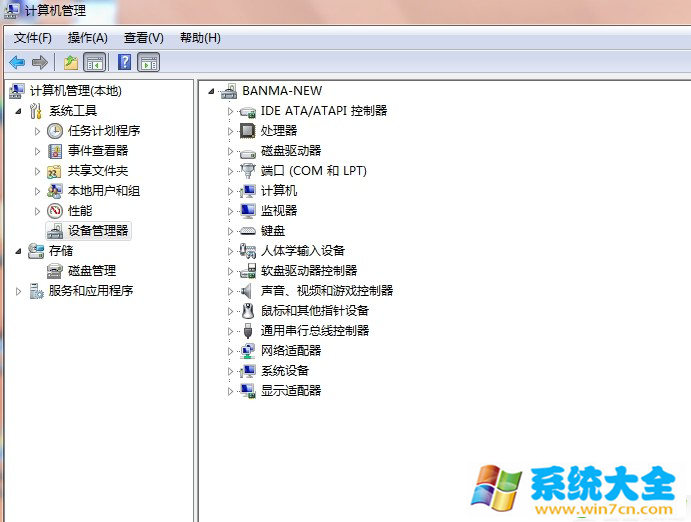Click the 事件查看器 icon
Screen dimensions: 691x522
pyautogui.click(x=55, y=151)
